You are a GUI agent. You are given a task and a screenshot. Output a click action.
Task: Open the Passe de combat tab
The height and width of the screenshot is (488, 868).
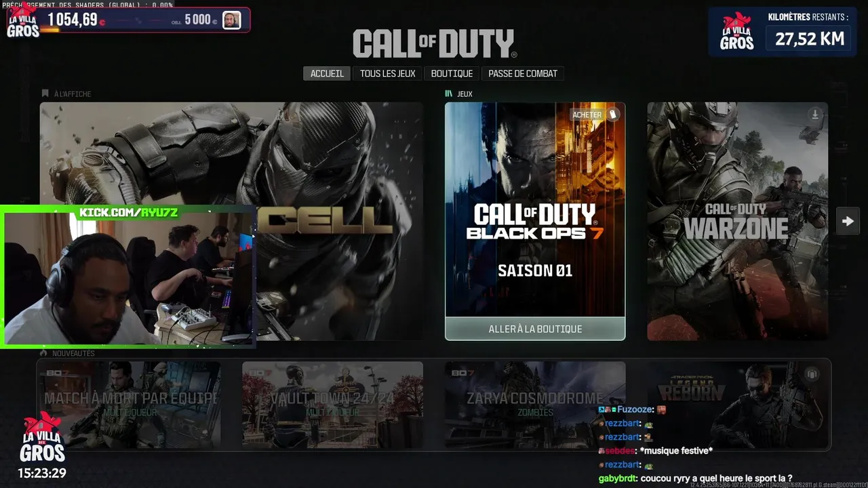523,73
